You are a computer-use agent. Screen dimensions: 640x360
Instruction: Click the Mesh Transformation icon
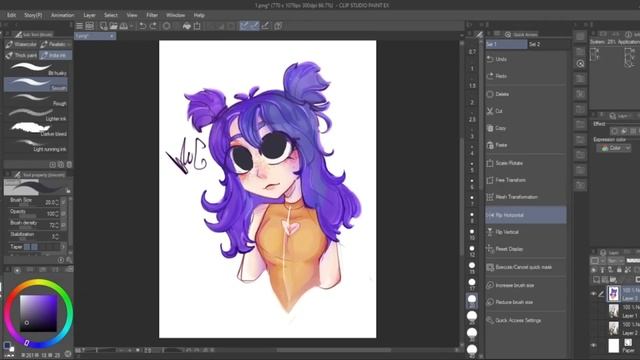(490, 197)
